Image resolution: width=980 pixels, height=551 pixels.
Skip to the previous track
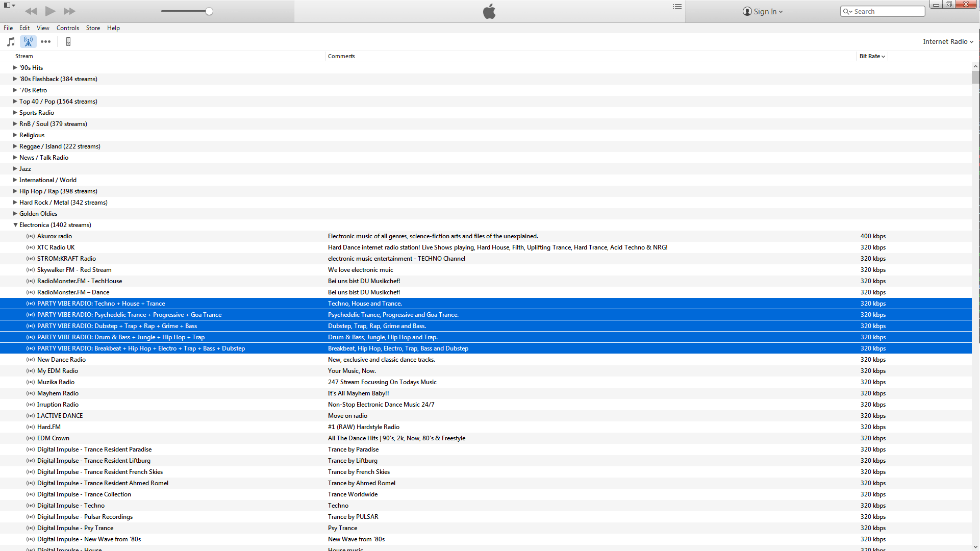tap(31, 11)
